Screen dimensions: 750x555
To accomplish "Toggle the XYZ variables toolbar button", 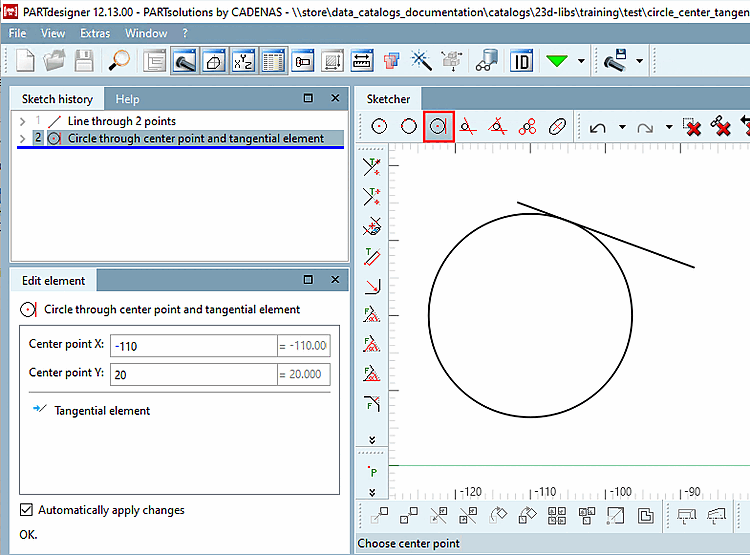I will click(x=243, y=61).
